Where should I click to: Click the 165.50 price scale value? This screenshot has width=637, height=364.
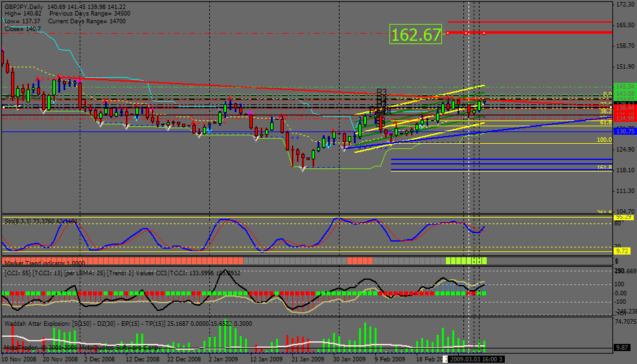(x=625, y=25)
